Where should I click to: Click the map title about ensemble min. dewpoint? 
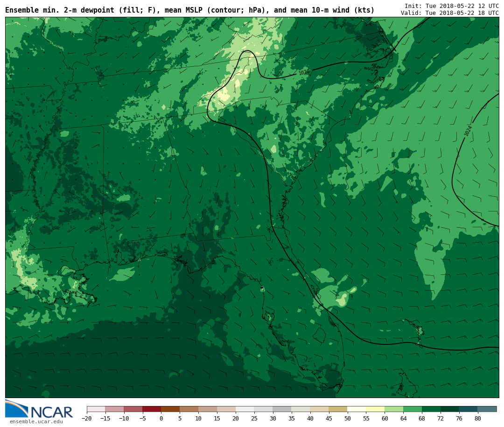(x=189, y=10)
